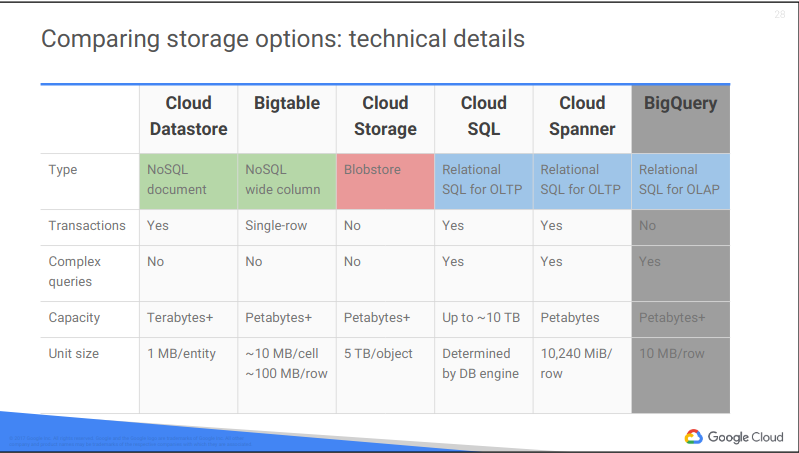The image size is (799, 453).
Task: Select the Up to ~10 TB capacity cell
Action: 481,318
